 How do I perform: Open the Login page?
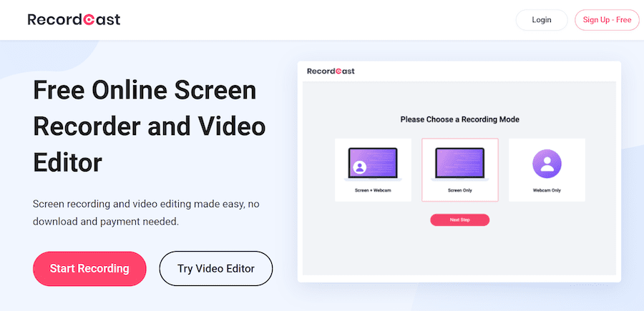[542, 20]
